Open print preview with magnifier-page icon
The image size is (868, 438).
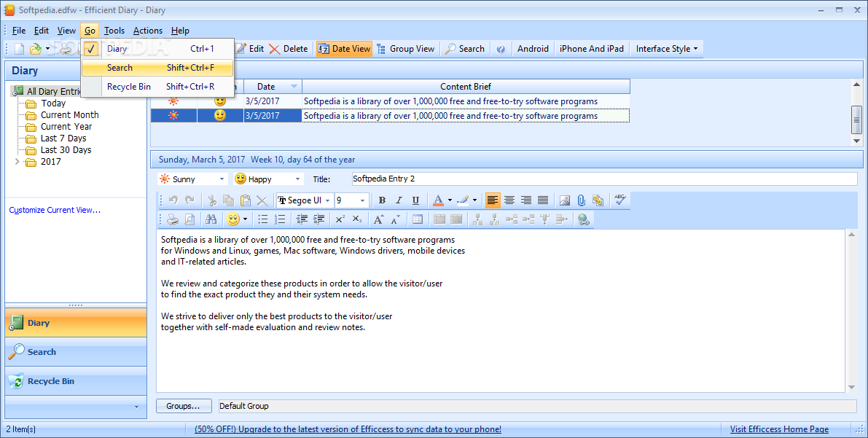(x=190, y=219)
